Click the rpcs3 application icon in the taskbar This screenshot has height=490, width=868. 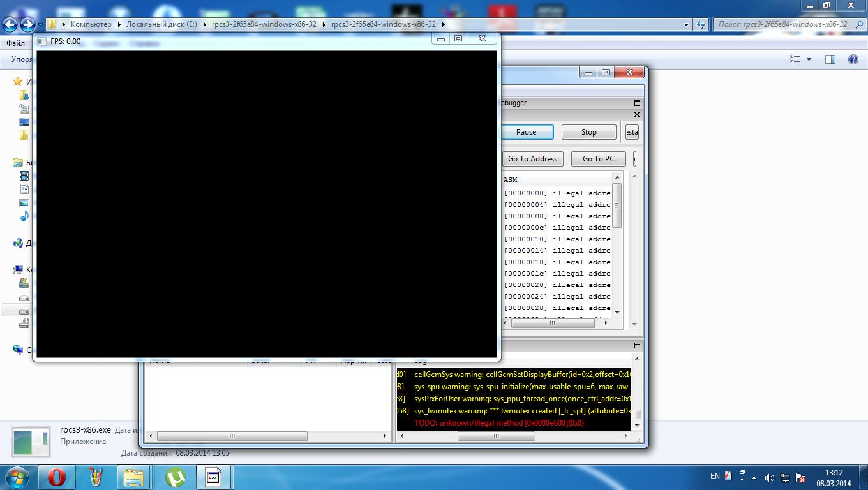[213, 477]
